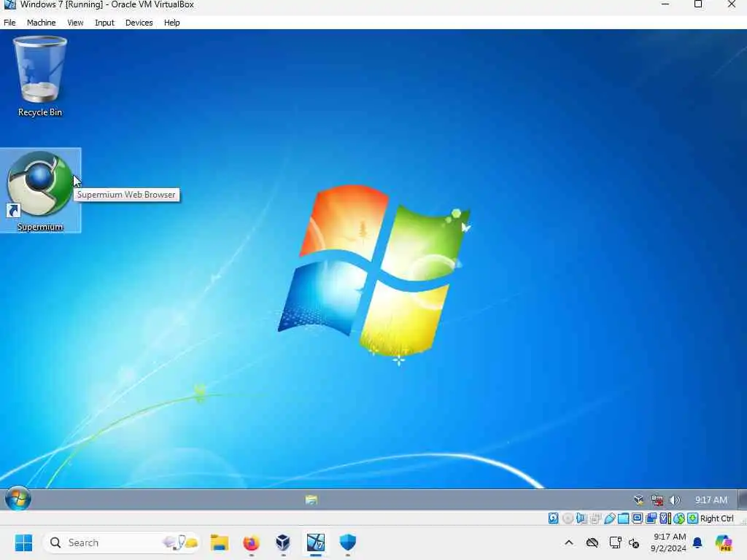Click VirtualBox Guest Additions tray icon in guest
The height and width of the screenshot is (560, 747).
(x=639, y=499)
